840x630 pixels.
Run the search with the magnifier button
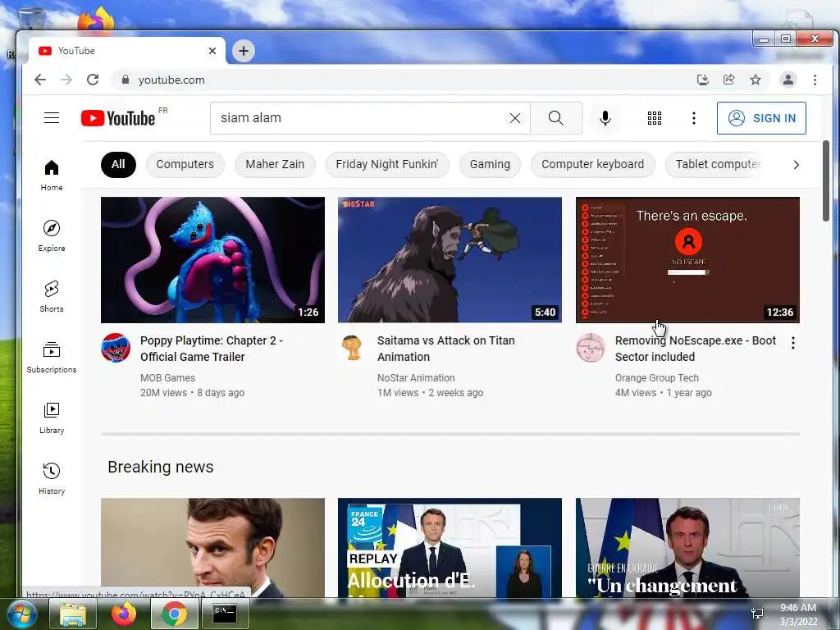pyautogui.click(x=556, y=118)
